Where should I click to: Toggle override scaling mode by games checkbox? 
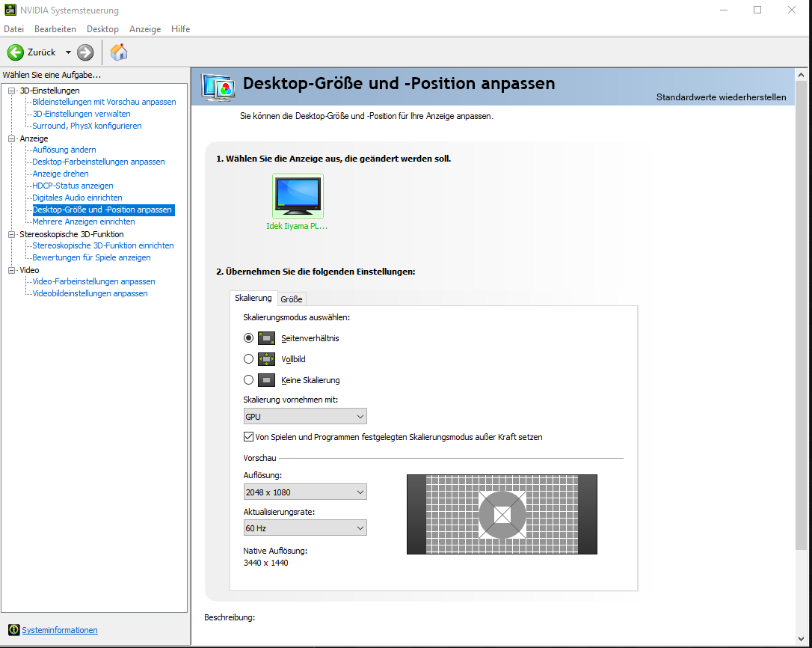(248, 437)
